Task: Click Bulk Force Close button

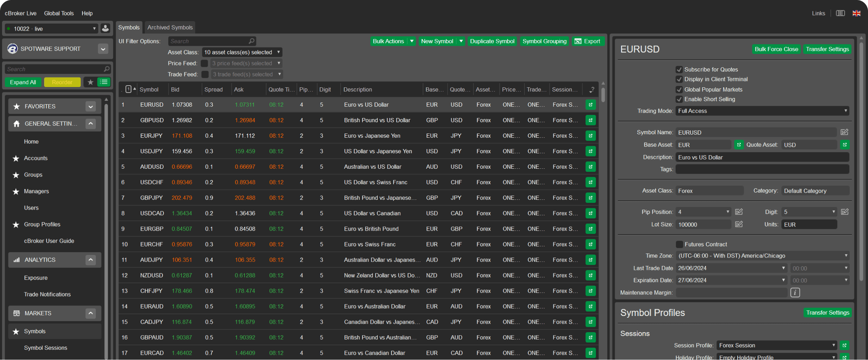Action: [x=776, y=49]
